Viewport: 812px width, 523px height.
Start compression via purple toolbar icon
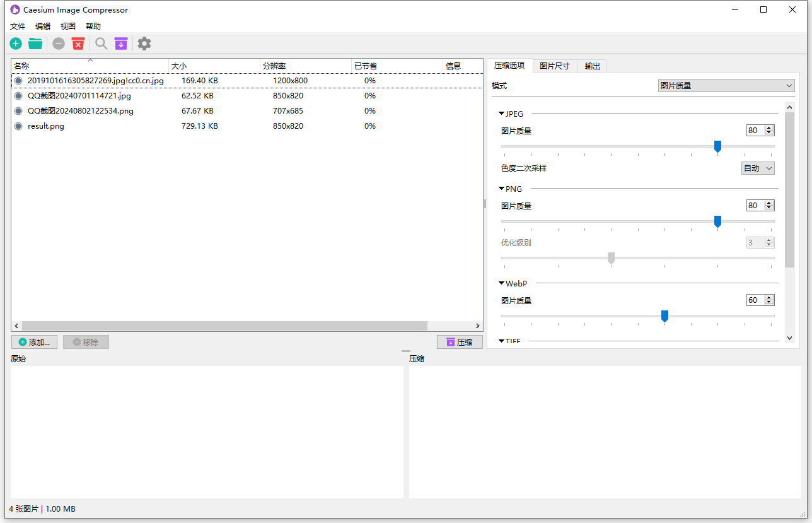coord(120,44)
